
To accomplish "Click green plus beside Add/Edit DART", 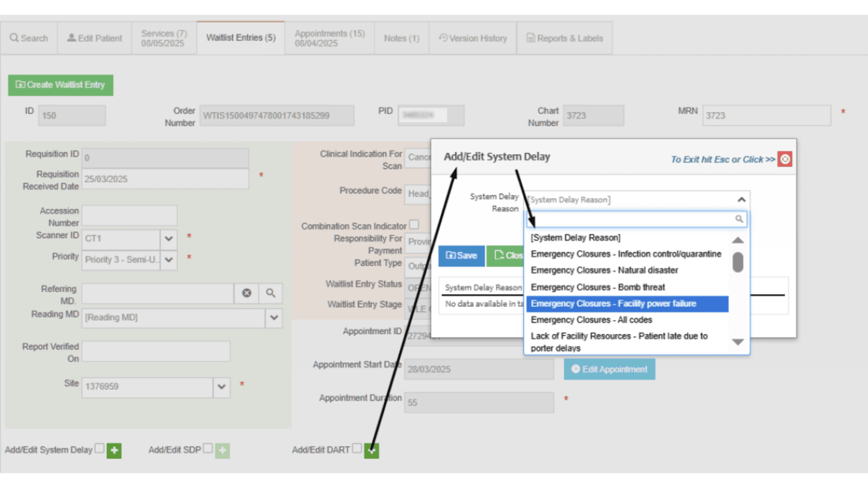I will [x=372, y=451].
